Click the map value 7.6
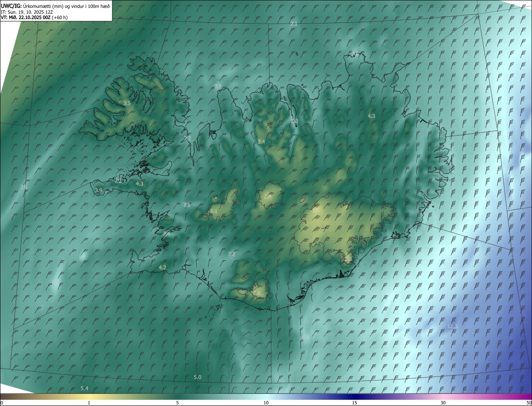Image resolution: width=532 pixels, height=406 pixels. point(24,187)
